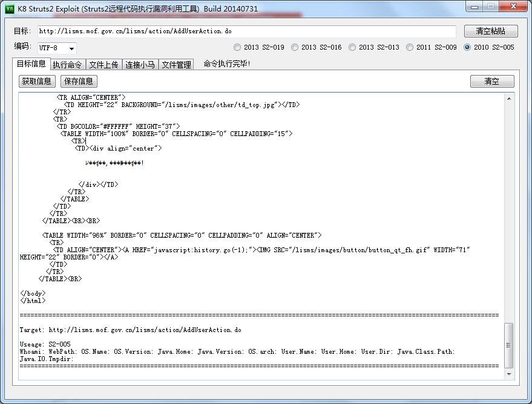
Task: Click the '</html>' line in output
Action: pos(33,301)
